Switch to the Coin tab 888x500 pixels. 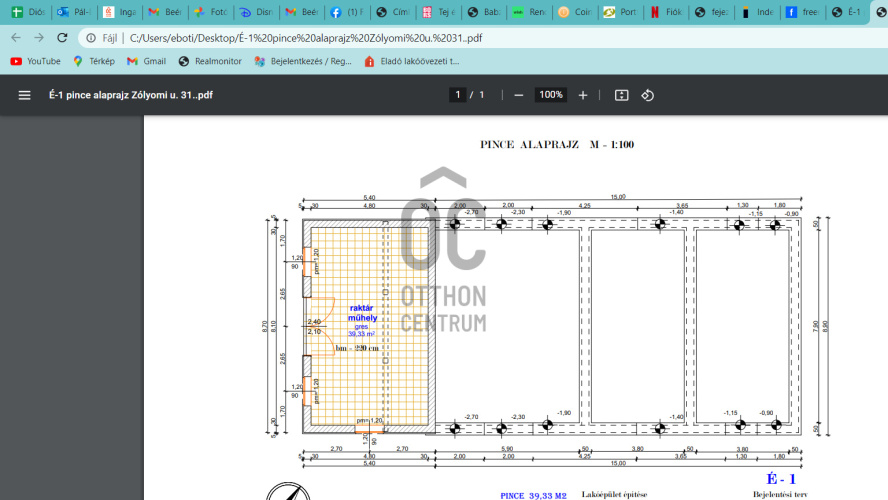[575, 12]
